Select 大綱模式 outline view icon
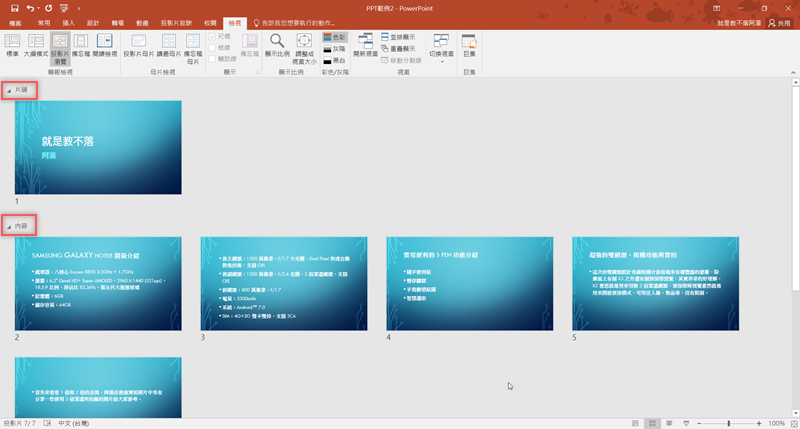This screenshot has height=429, width=800. pyautogui.click(x=36, y=45)
